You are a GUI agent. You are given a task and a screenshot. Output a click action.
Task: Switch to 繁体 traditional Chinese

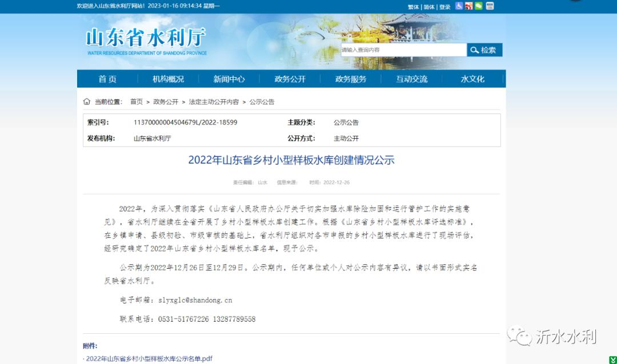coord(413,7)
